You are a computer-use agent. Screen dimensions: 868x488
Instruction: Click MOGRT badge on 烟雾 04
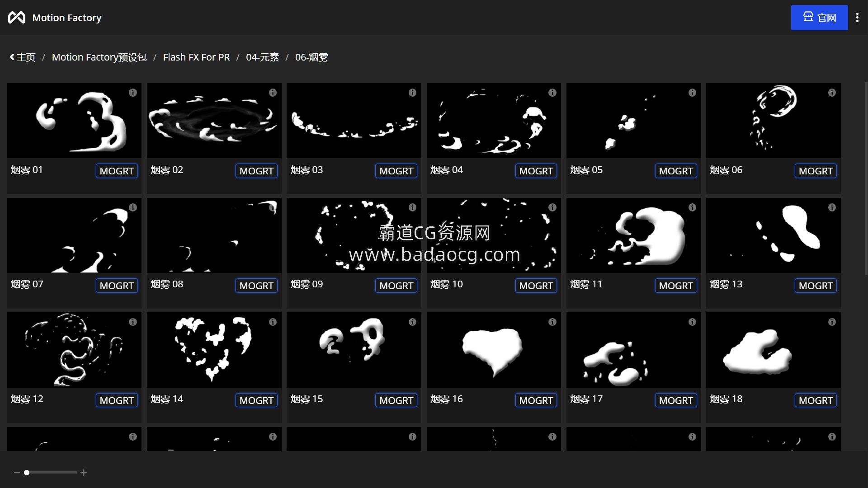[536, 171]
